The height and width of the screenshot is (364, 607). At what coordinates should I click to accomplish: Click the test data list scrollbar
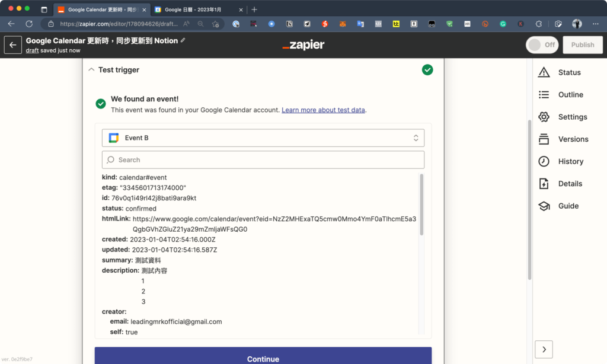tap(421, 205)
